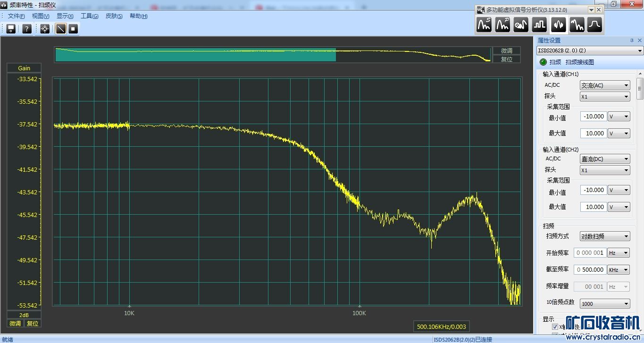Click the save icon in the toolbar

click(11, 29)
